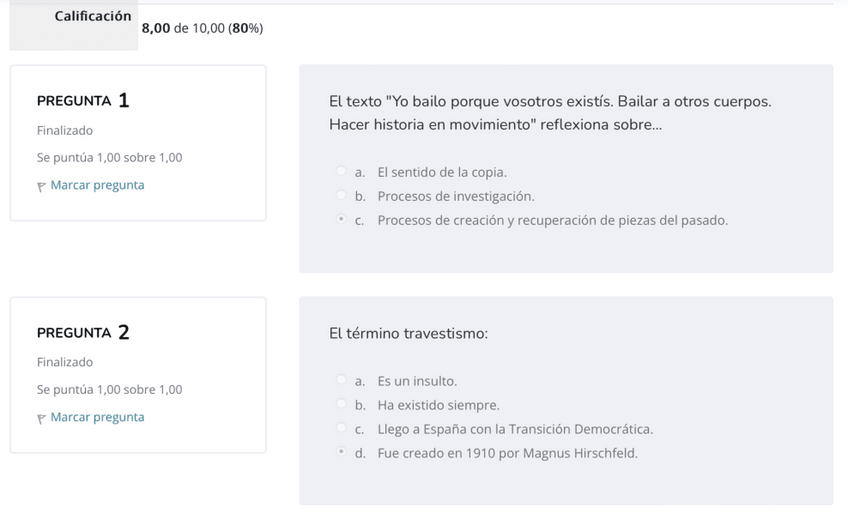Click the Pregunta 2 heading
Screen dimensions: 848x519
coord(83,333)
